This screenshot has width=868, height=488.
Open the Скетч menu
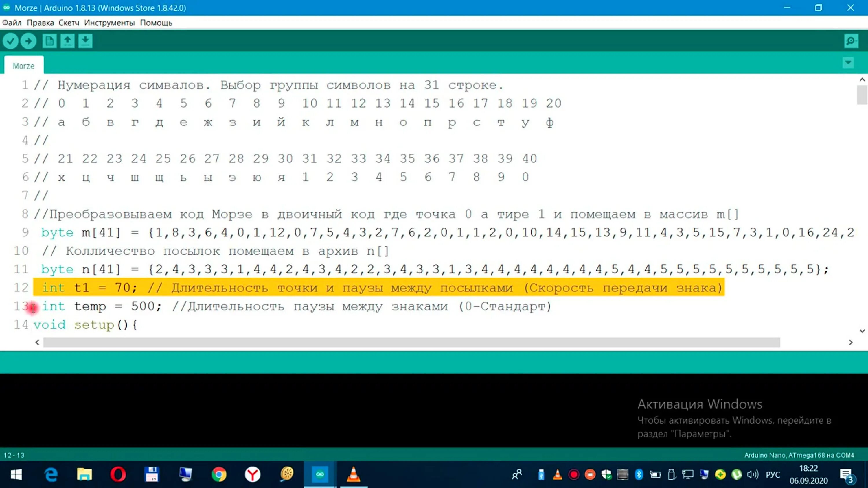click(x=69, y=22)
